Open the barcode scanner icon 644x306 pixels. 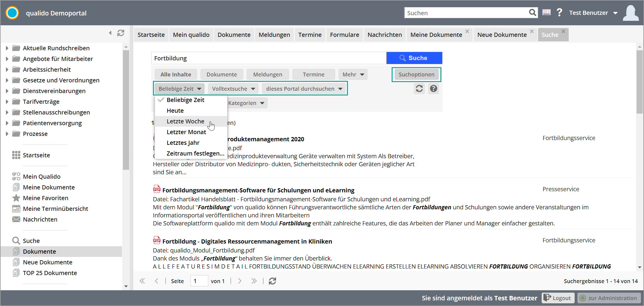point(546,12)
